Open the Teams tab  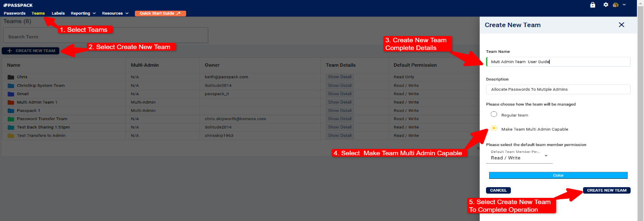pos(38,13)
